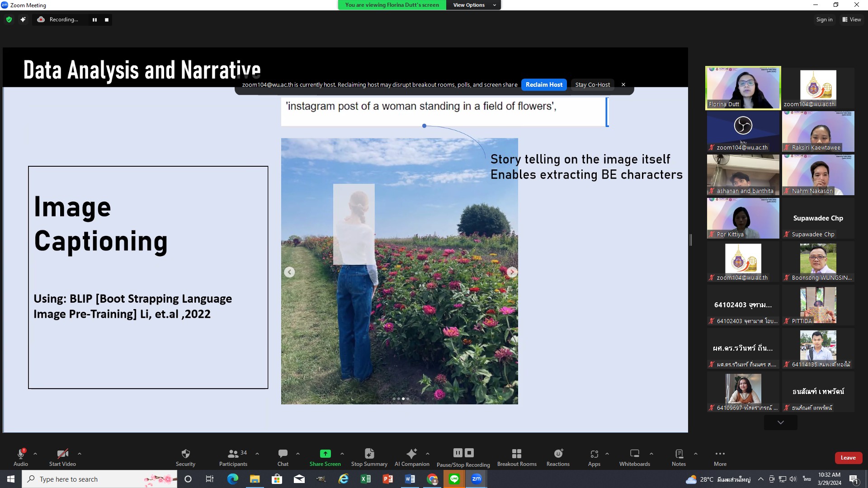The width and height of the screenshot is (868, 488).
Task: Open the Security shield icon
Action: [185, 454]
